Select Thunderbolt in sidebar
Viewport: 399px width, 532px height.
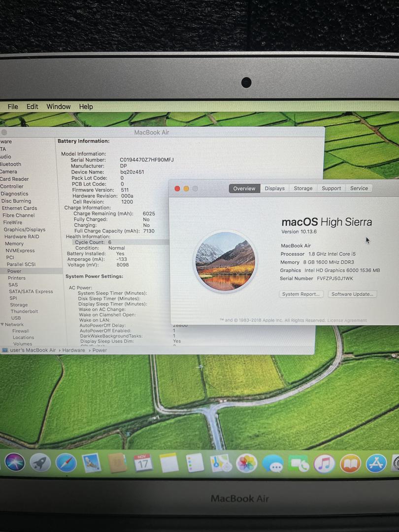[24, 311]
